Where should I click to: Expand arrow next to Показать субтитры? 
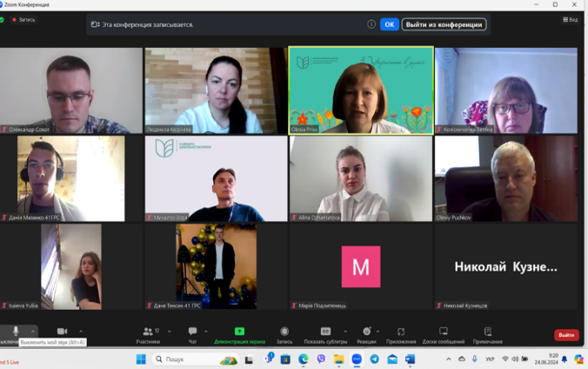click(x=345, y=332)
